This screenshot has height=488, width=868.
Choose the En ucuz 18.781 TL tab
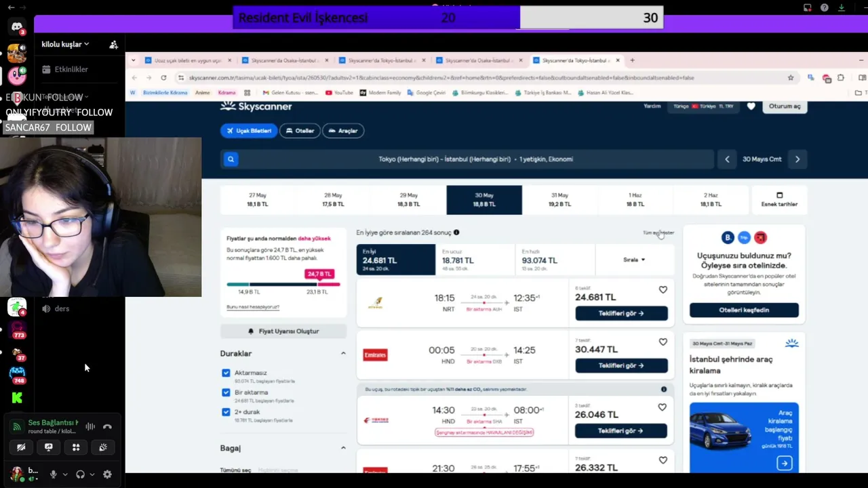point(475,260)
